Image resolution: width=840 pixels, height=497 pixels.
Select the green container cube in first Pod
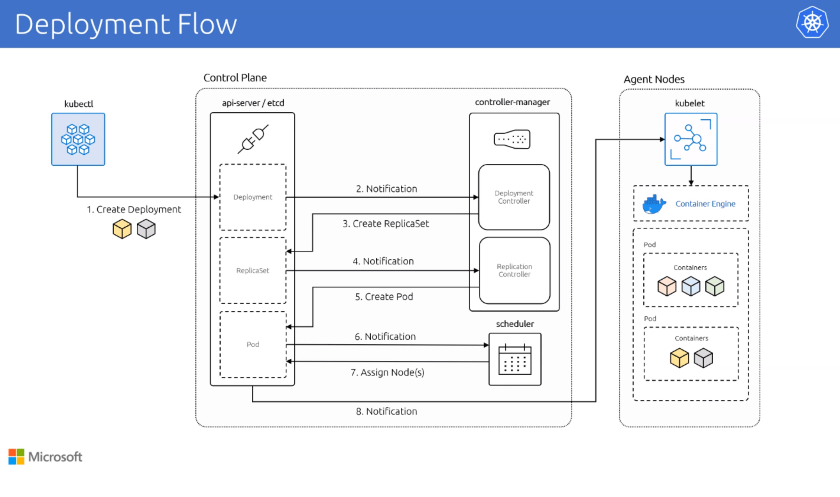(713, 286)
